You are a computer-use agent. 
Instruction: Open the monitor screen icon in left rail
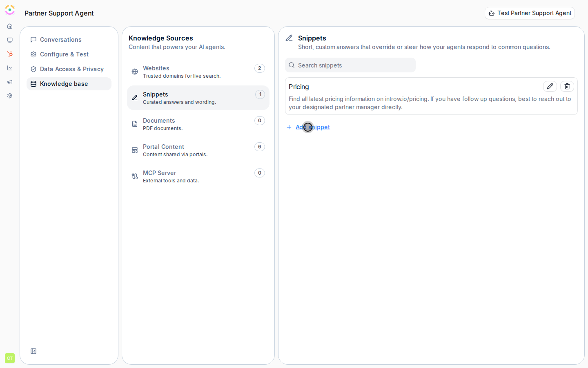(10, 40)
